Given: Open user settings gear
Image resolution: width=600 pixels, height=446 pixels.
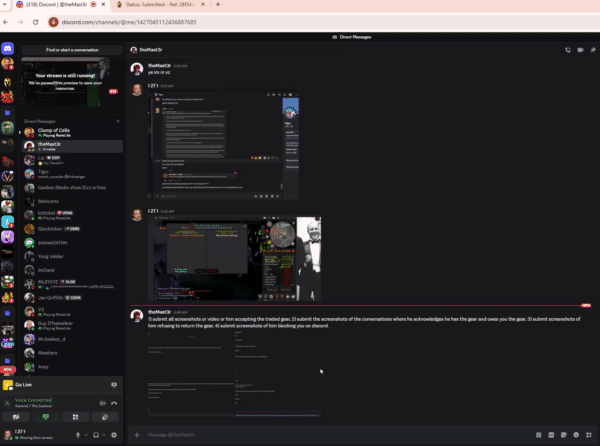Looking at the screenshot, I should pyautogui.click(x=113, y=435).
